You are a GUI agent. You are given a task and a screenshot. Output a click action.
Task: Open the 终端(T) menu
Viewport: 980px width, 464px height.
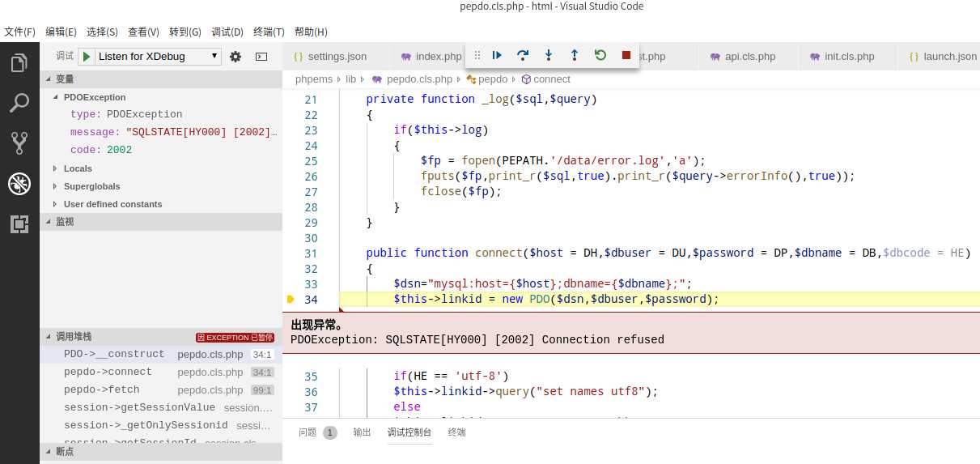pyautogui.click(x=269, y=32)
